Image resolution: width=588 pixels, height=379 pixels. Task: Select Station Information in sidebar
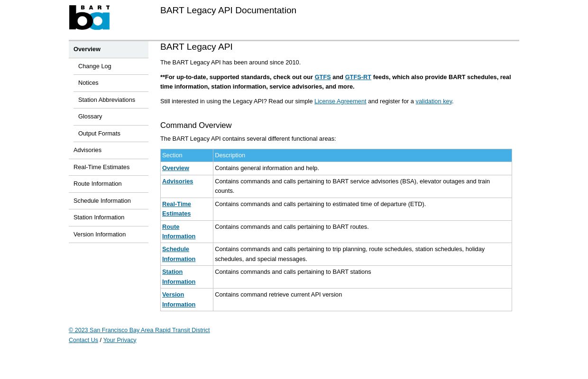coord(109,217)
